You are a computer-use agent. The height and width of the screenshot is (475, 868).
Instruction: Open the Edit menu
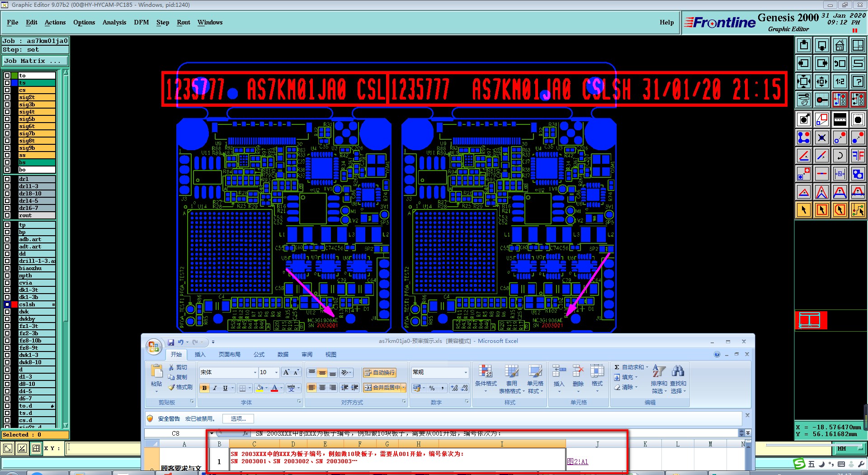32,22
